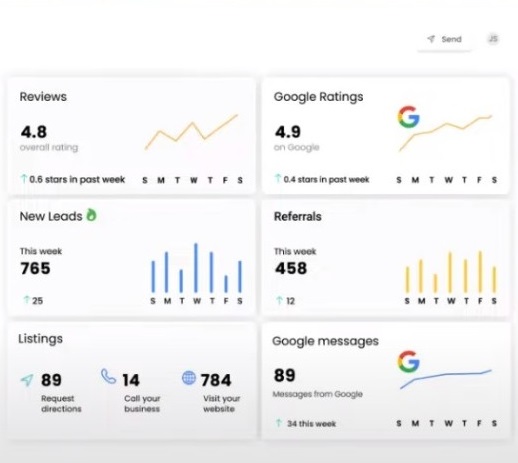This screenshot has height=463, width=518.
Task: Open the JS user avatar
Action: (493, 39)
